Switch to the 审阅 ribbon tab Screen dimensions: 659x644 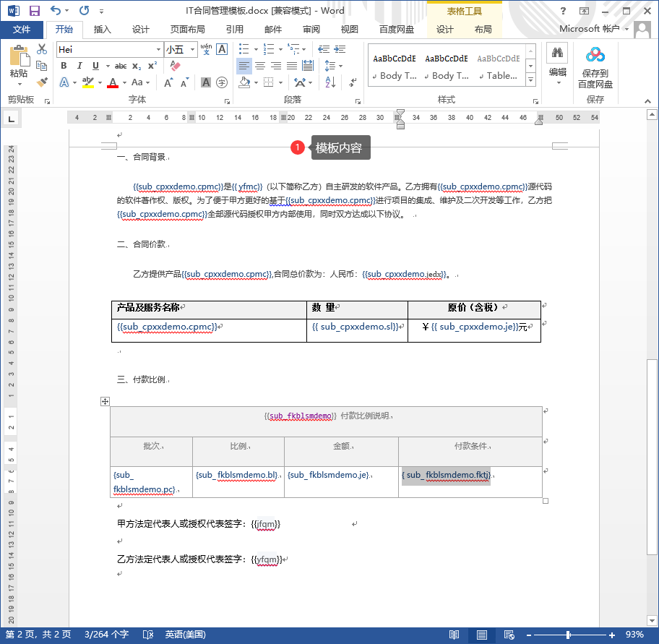(x=311, y=30)
